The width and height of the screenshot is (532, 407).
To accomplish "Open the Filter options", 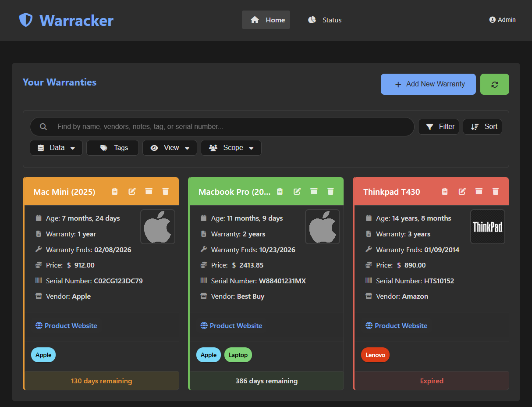I will coord(439,127).
